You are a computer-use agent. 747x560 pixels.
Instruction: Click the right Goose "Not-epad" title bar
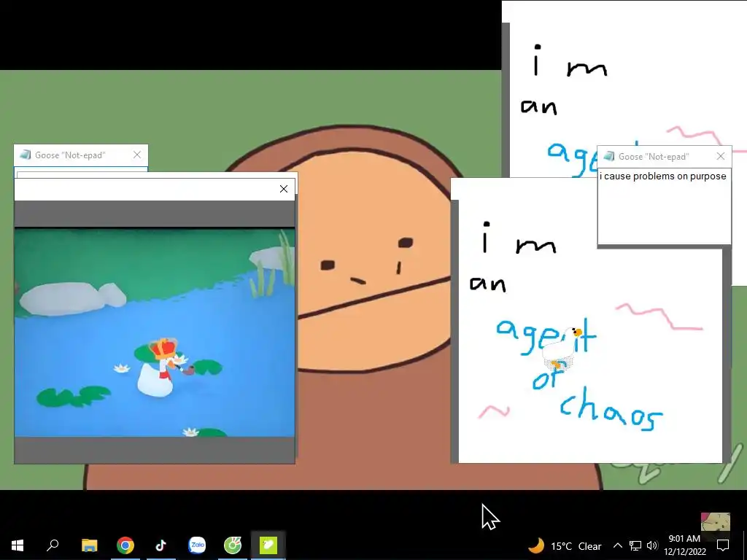pyautogui.click(x=664, y=156)
